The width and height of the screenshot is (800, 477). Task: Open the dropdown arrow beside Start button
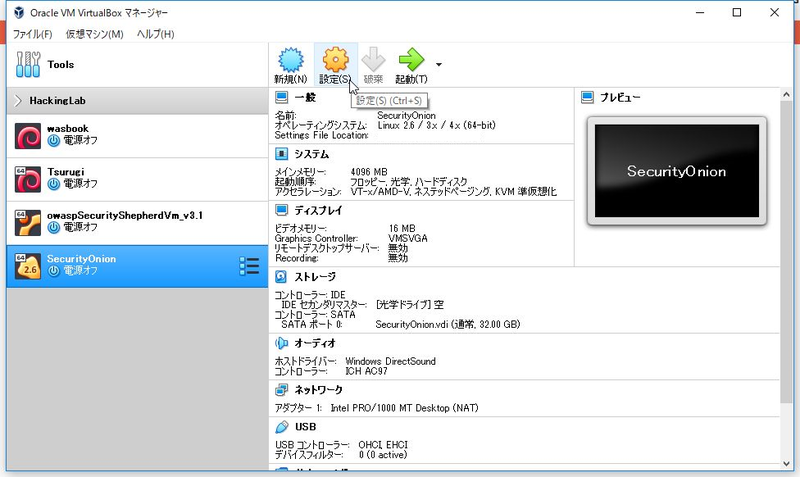[439, 65]
